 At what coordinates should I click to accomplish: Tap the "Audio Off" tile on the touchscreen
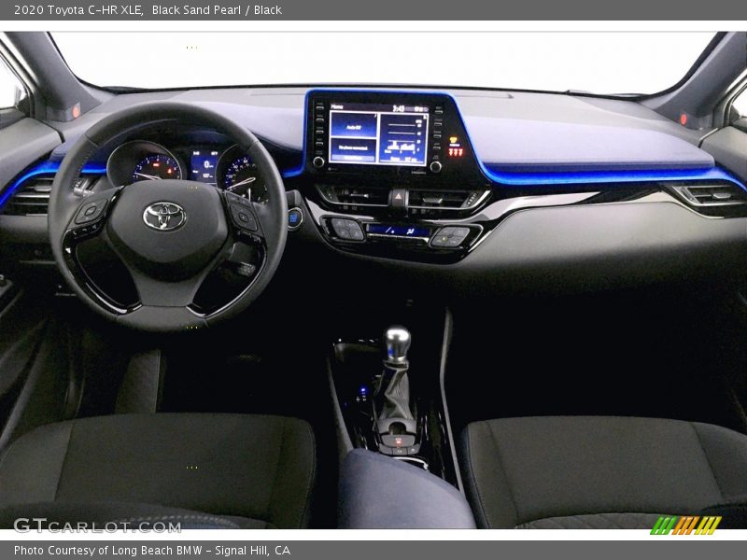click(354, 125)
